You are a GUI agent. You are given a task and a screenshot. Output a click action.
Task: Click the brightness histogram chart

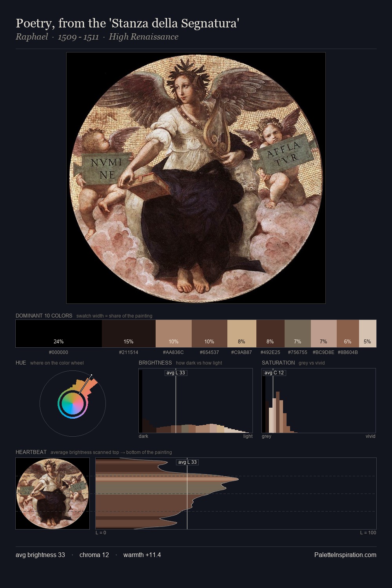(196, 401)
